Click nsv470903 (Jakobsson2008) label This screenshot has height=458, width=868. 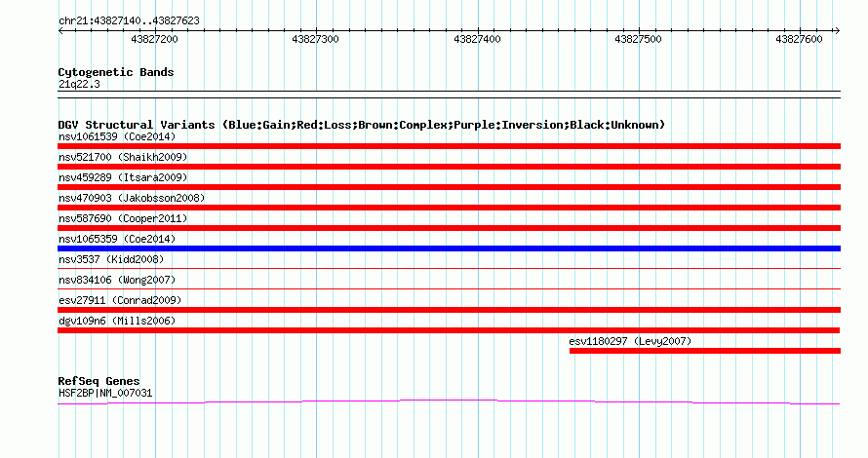[132, 198]
